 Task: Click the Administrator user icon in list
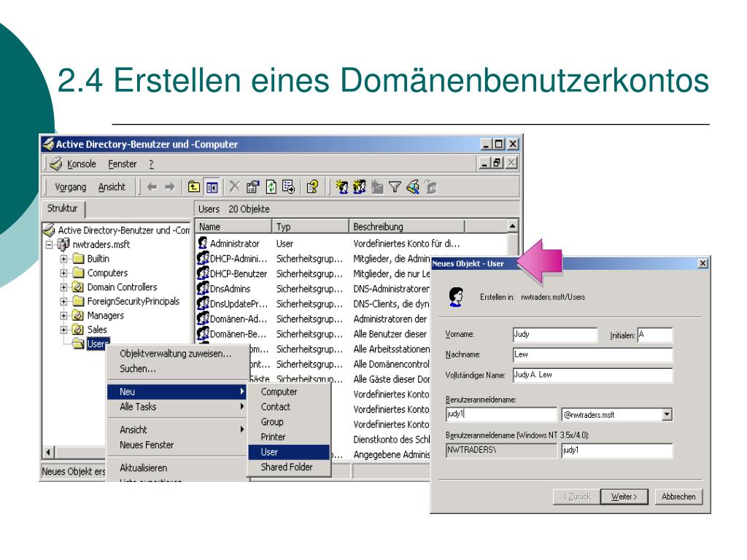coord(203,243)
